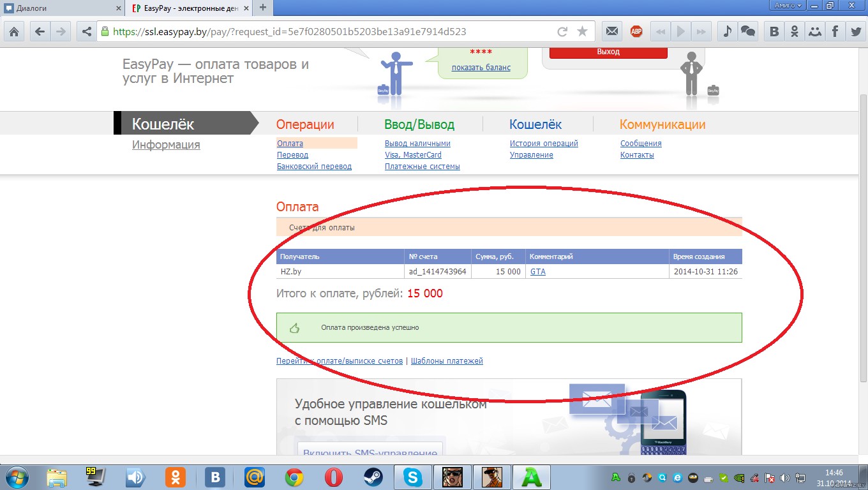The width and height of the screenshot is (868, 490).
Task: Open the mail envelope toolbar icon
Action: click(x=612, y=31)
